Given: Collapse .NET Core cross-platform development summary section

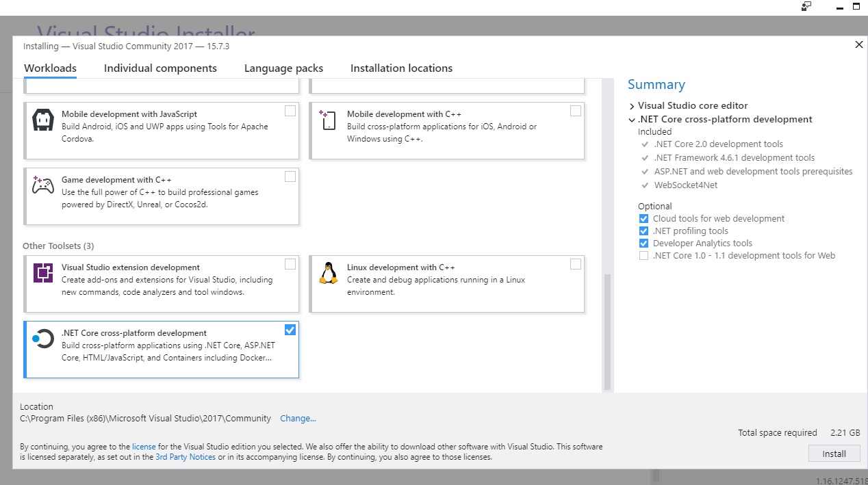Looking at the screenshot, I should [x=632, y=120].
